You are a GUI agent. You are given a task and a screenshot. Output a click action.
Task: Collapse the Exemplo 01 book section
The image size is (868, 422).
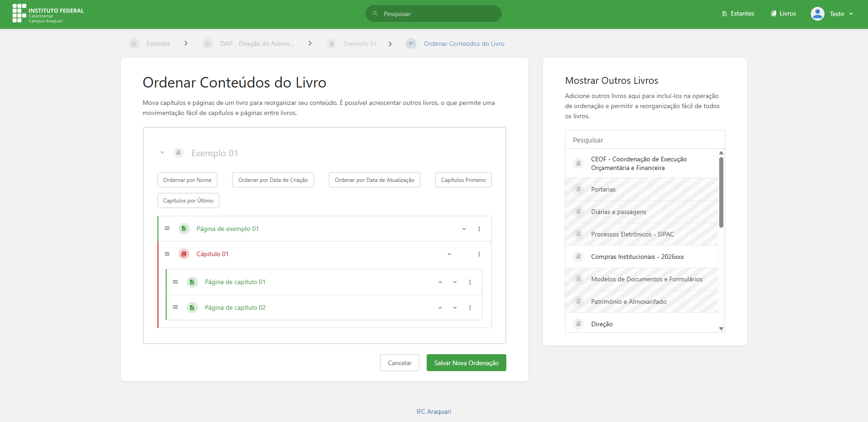pos(162,153)
